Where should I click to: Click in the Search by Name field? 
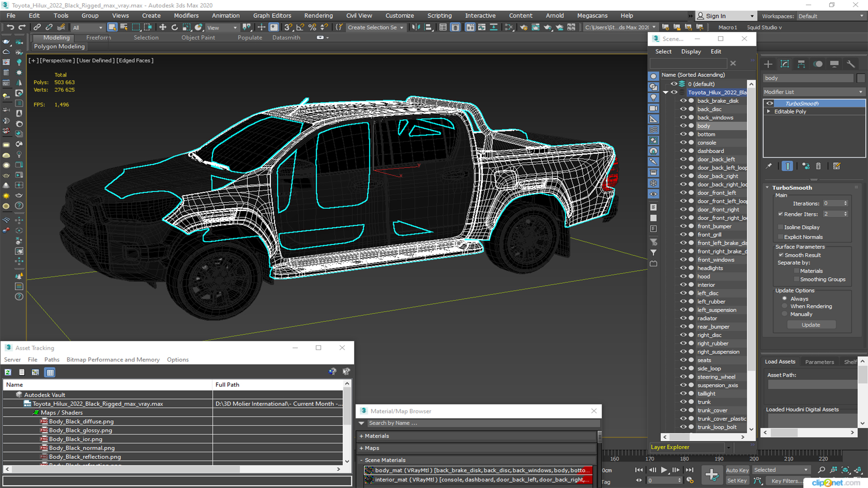pos(483,423)
